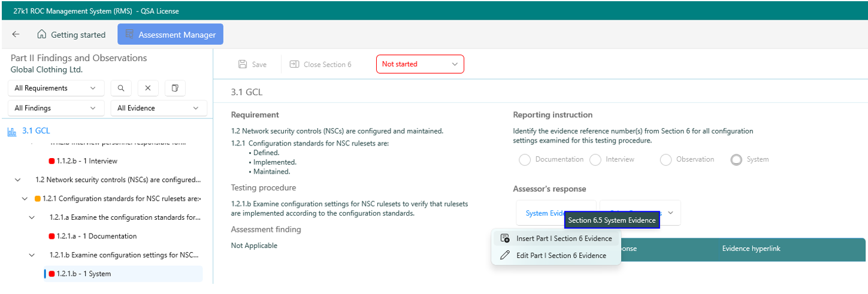Select the Observation radio button

[x=666, y=159]
